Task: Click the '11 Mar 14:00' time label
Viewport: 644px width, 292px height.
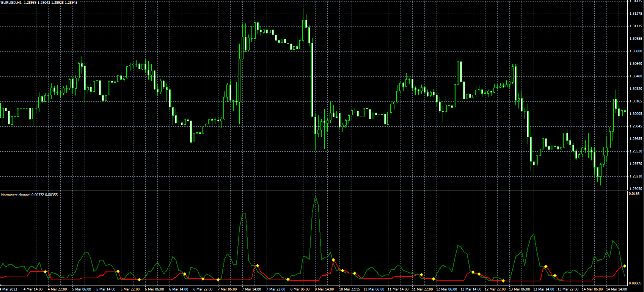Action: pos(398,289)
